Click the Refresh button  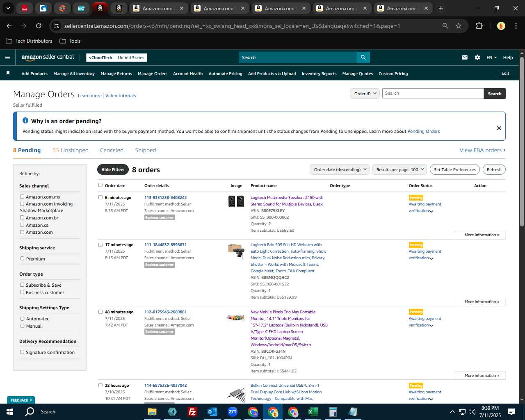coord(494,169)
